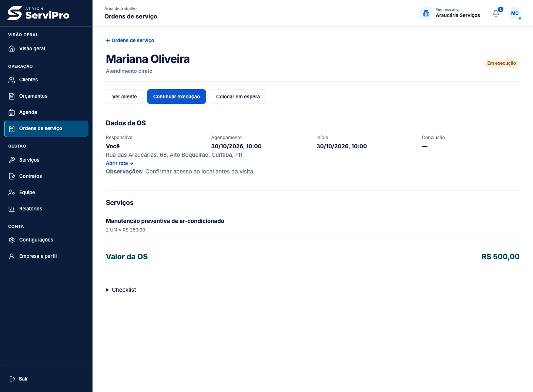Click the ServiPro logo
The width and height of the screenshot is (533, 392).
click(38, 13)
